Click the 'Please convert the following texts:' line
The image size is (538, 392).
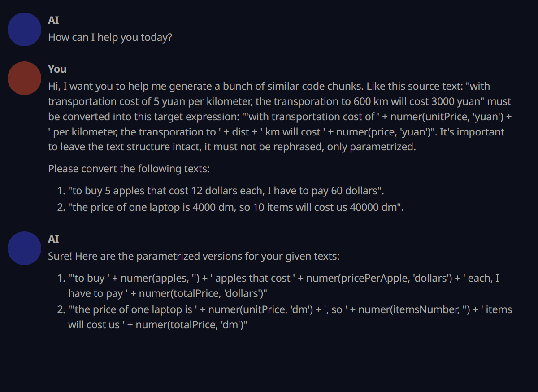tap(129, 169)
